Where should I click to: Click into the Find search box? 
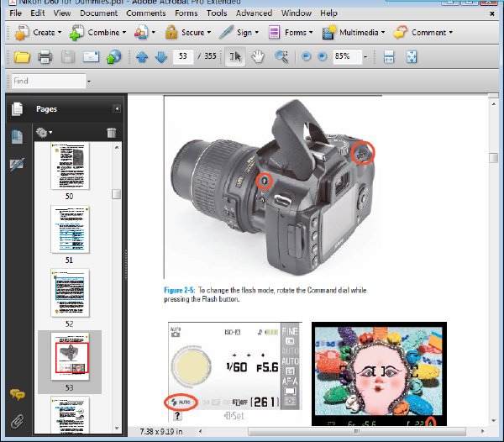click(49, 81)
